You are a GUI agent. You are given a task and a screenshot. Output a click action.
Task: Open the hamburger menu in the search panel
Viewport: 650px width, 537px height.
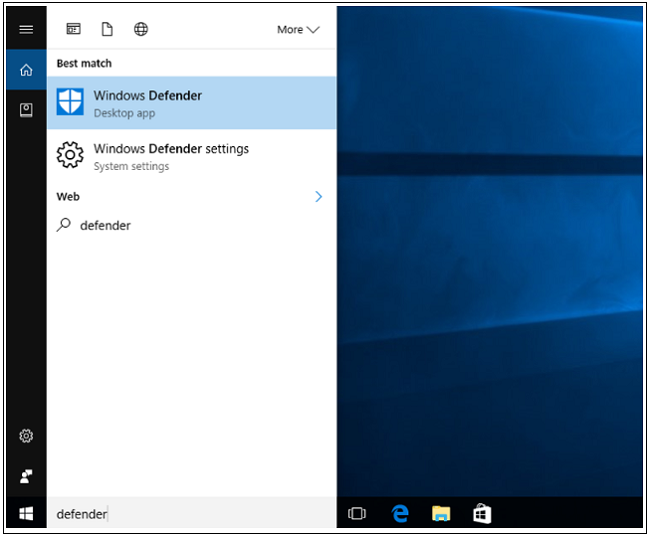pyautogui.click(x=26, y=29)
